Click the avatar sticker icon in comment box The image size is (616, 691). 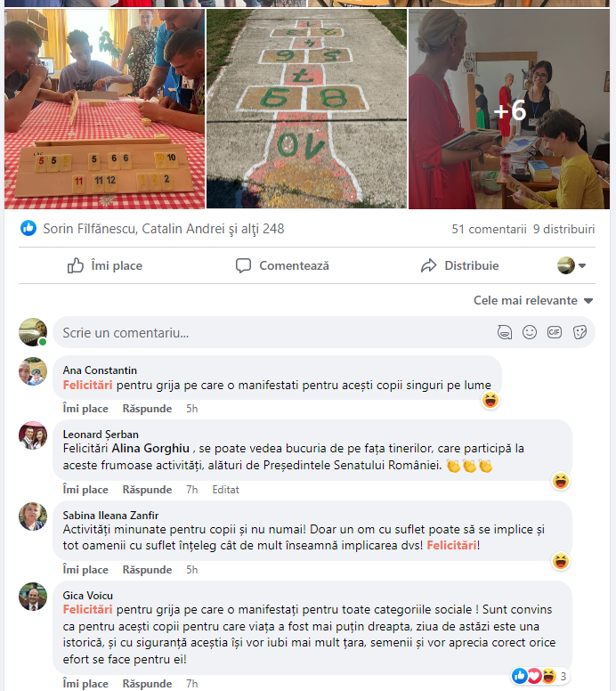pyautogui.click(x=505, y=332)
